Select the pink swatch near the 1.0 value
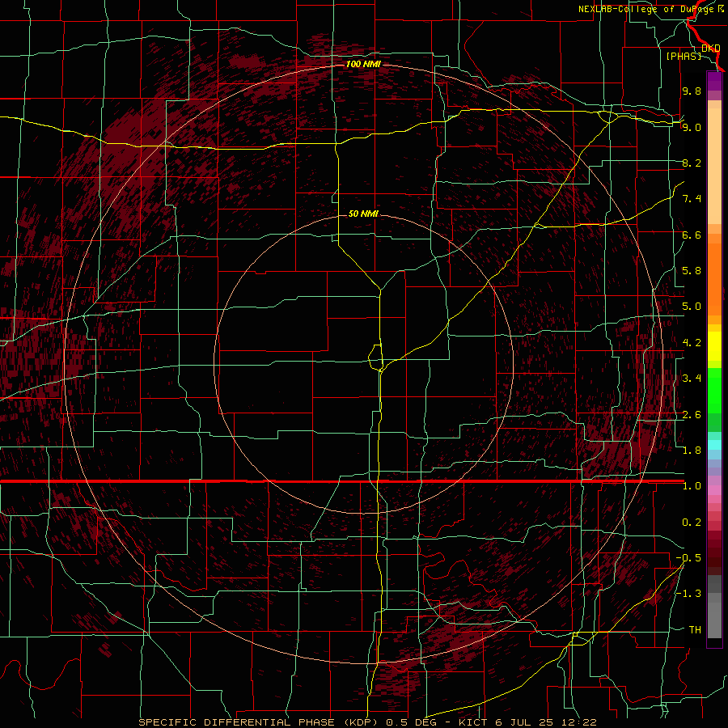Image resolution: width=728 pixels, height=728 pixels. 714,490
